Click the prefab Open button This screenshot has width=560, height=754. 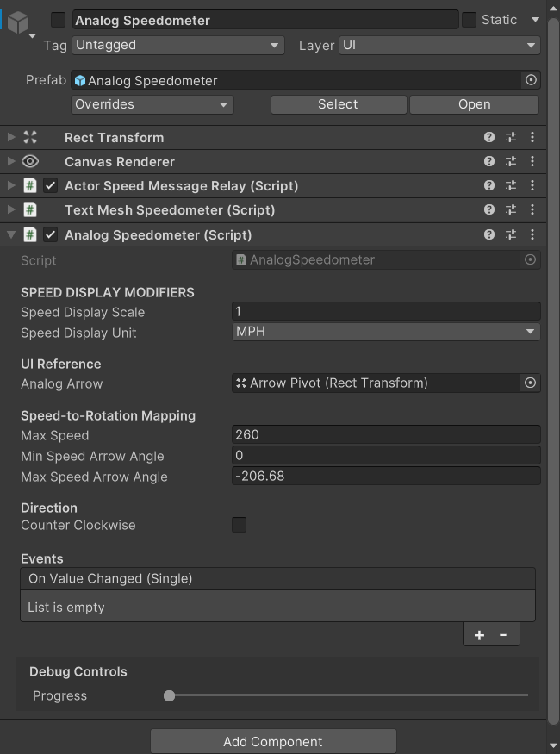click(x=475, y=104)
